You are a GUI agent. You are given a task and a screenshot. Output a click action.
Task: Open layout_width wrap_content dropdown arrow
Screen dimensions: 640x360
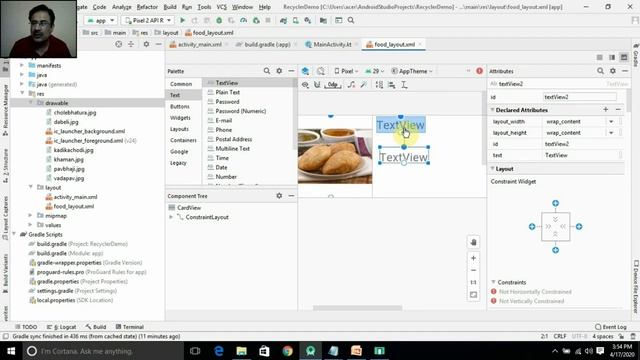pyautogui.click(x=611, y=122)
